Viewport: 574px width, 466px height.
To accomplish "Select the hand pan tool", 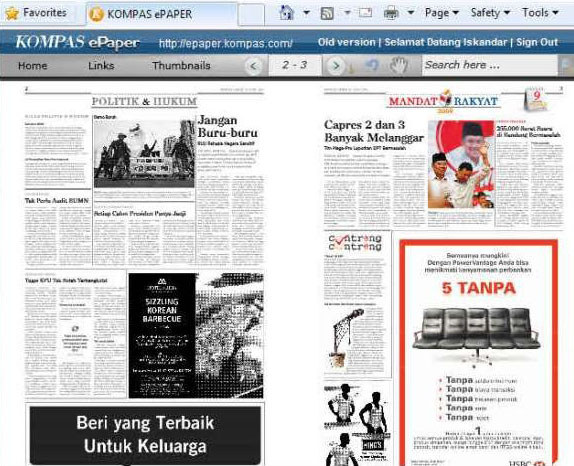I will click(x=398, y=66).
